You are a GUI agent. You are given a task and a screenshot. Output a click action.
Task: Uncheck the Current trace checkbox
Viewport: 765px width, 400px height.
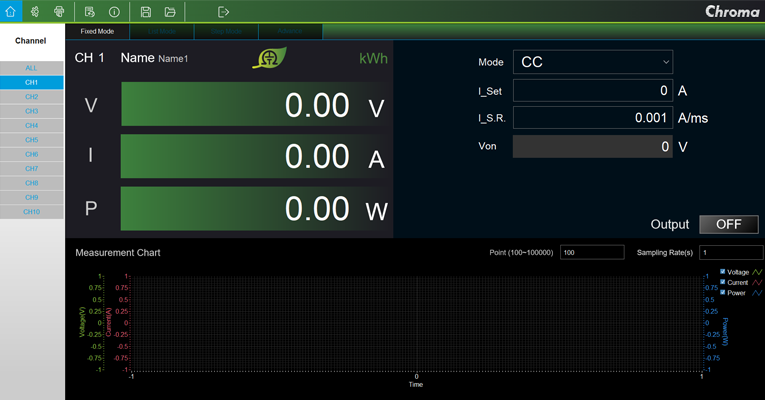coord(723,283)
